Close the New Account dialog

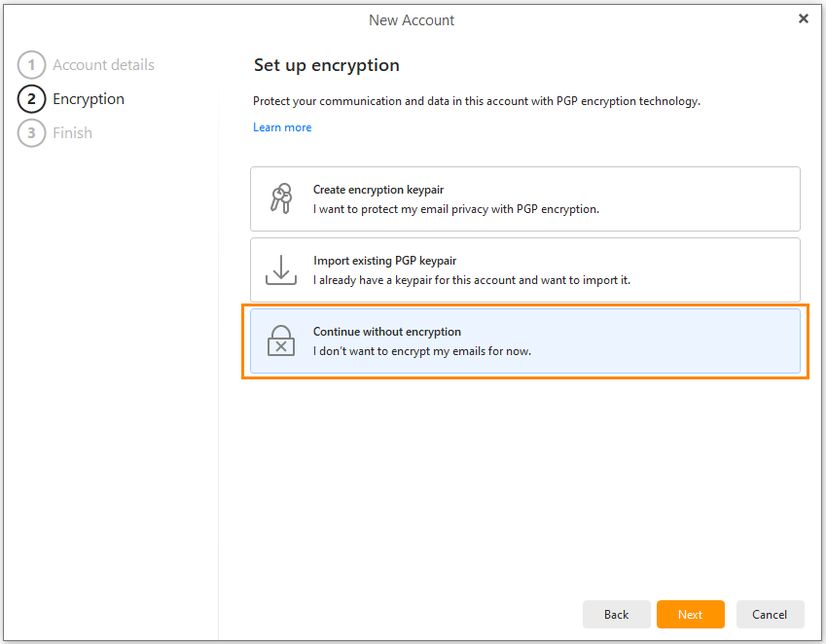804,18
